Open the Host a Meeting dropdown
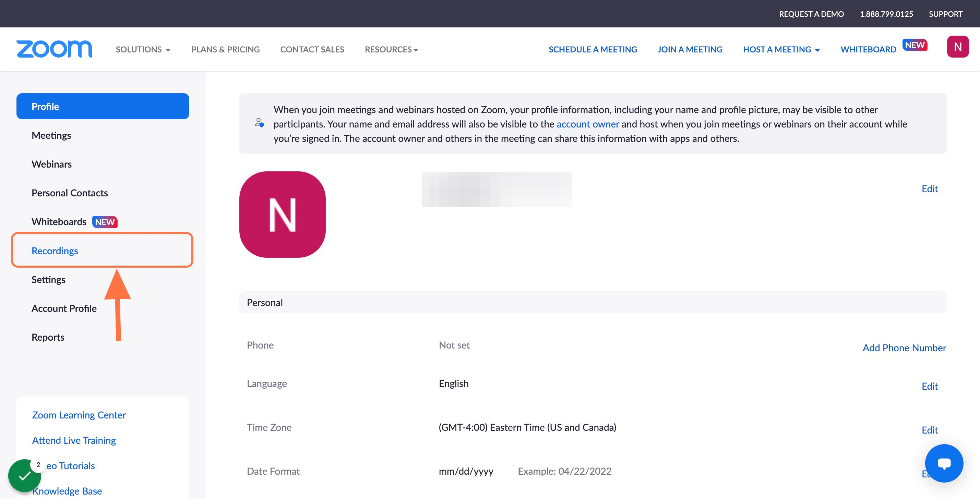The width and height of the screenshot is (980, 499). 781,49
